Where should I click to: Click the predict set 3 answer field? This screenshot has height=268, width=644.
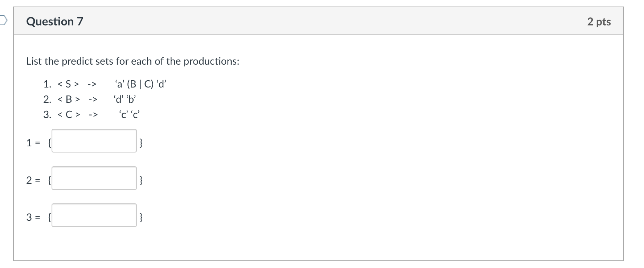click(x=94, y=215)
